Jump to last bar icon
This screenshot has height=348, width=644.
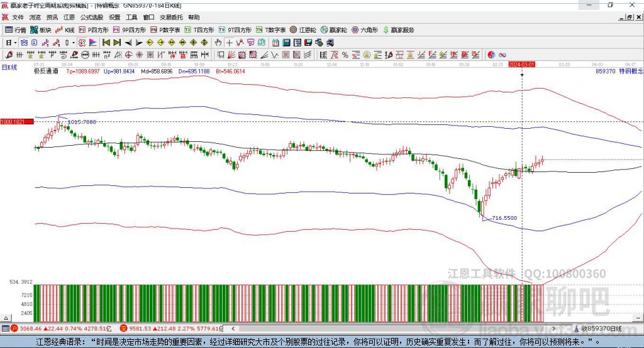click(117, 43)
